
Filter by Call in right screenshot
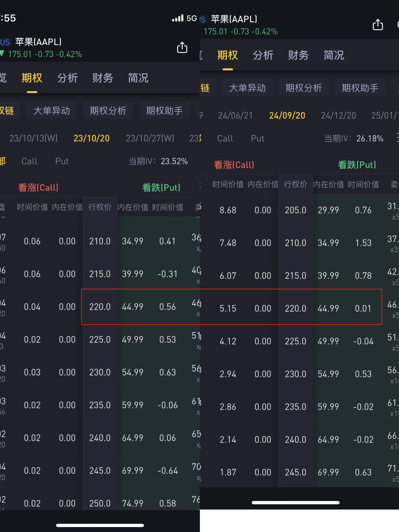point(225,138)
